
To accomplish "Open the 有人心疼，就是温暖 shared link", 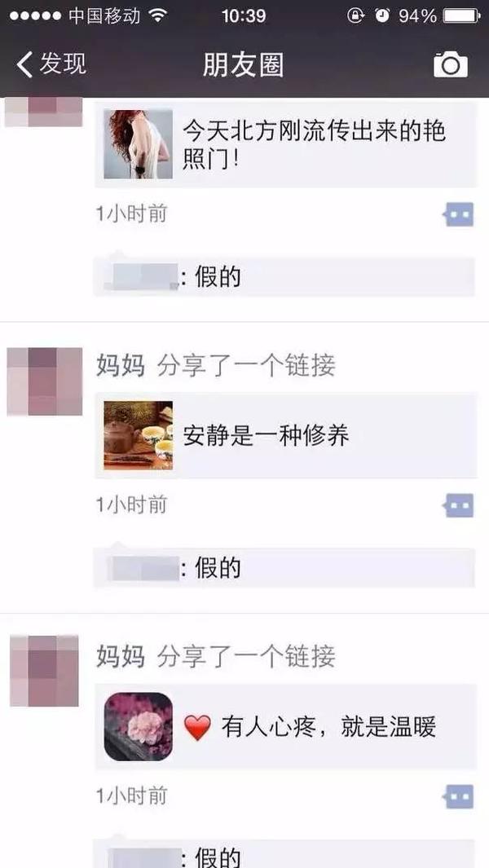I will point(286,727).
